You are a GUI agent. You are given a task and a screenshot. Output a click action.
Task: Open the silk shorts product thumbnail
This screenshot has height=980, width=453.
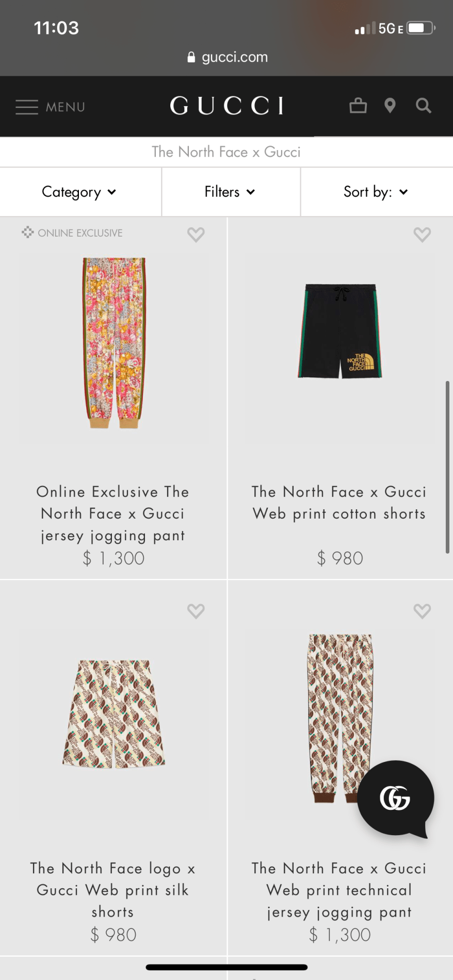tap(114, 714)
